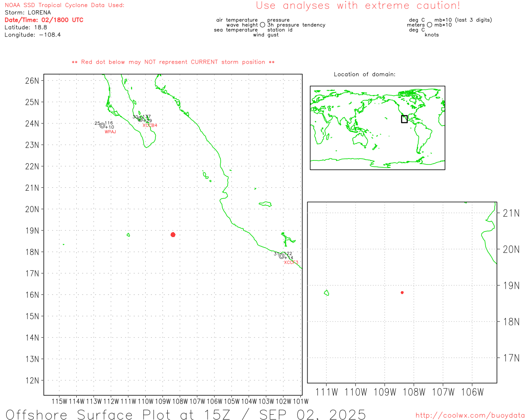Click the '17N' label on inset map axis

point(511,358)
